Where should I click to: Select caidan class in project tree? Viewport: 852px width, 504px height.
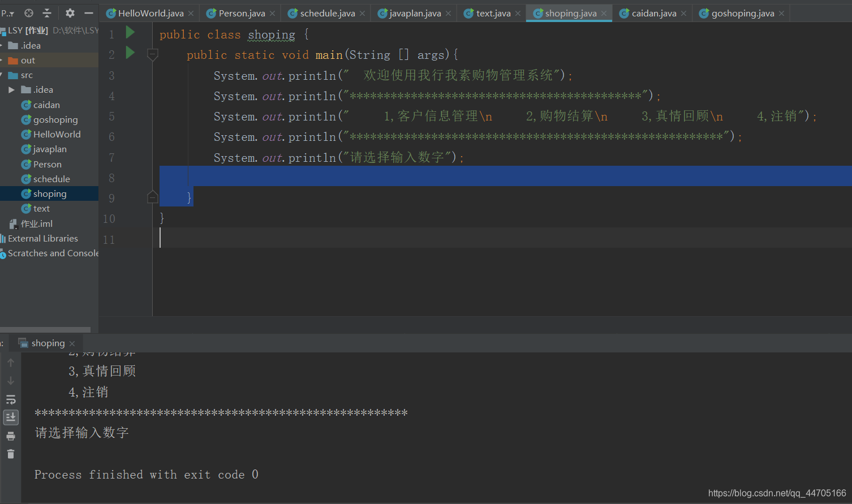(49, 105)
